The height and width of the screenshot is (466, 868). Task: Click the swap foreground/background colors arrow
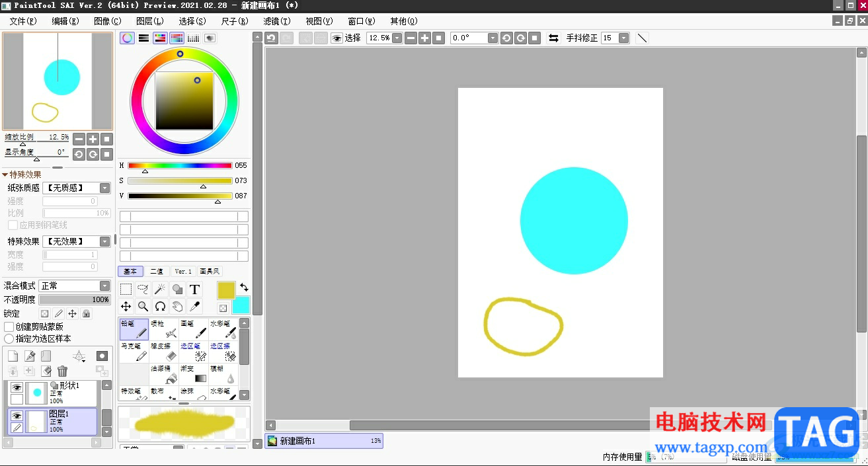(244, 288)
